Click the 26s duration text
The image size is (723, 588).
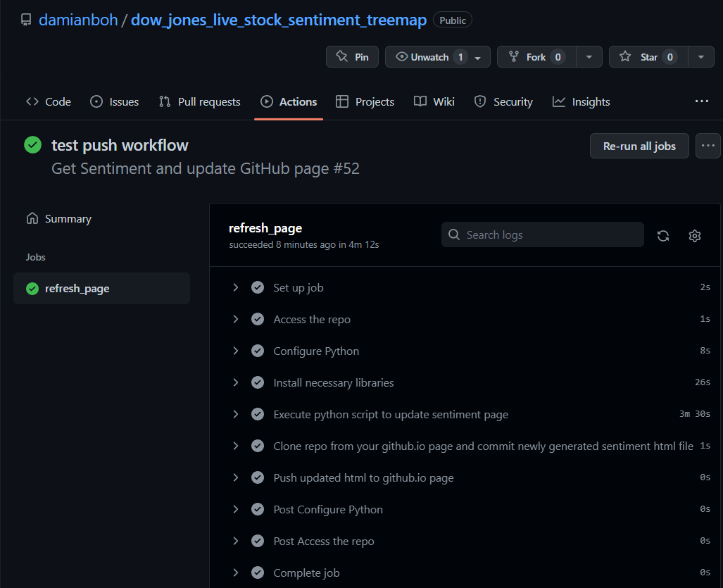[x=703, y=382]
